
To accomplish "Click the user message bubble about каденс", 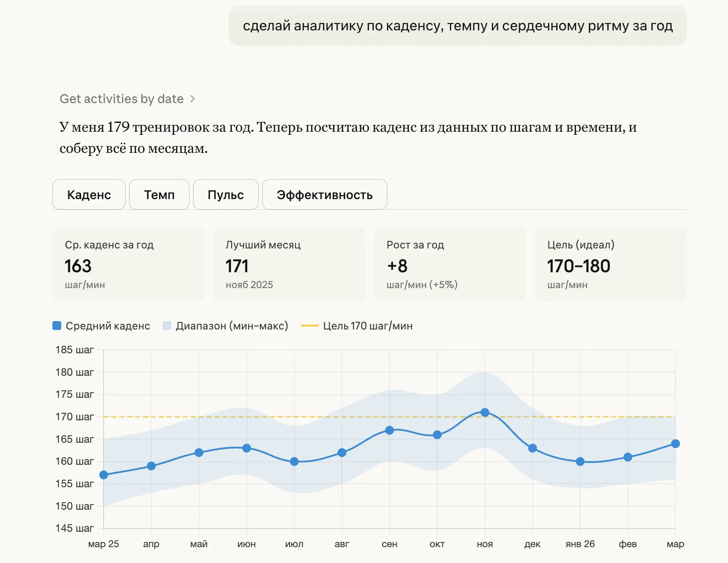I will pos(457,26).
